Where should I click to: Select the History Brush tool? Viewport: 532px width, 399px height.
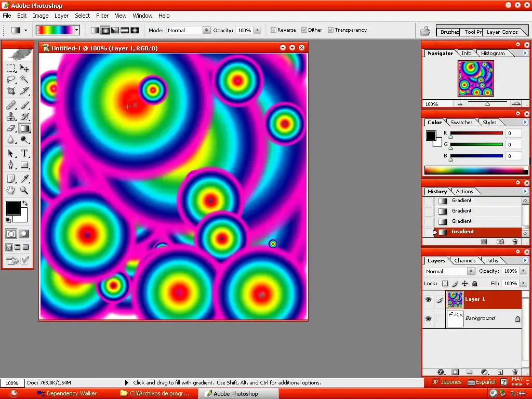point(24,116)
